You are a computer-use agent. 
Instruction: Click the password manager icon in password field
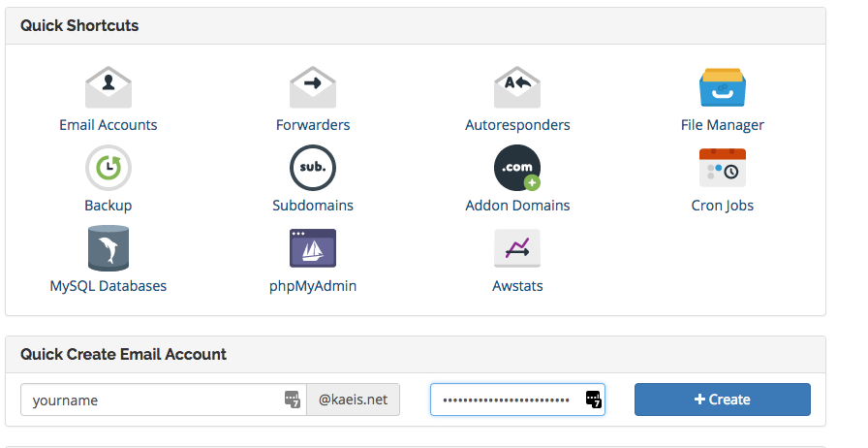click(x=593, y=400)
